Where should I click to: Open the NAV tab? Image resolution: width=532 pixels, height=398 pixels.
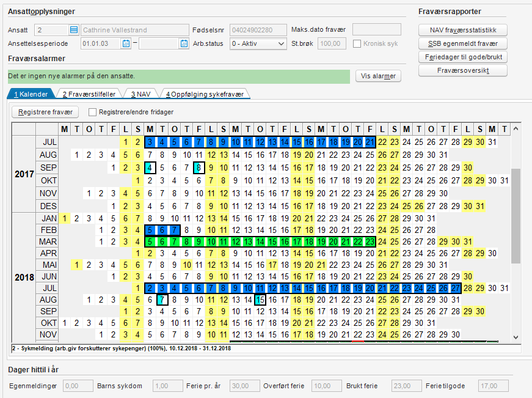141,94
